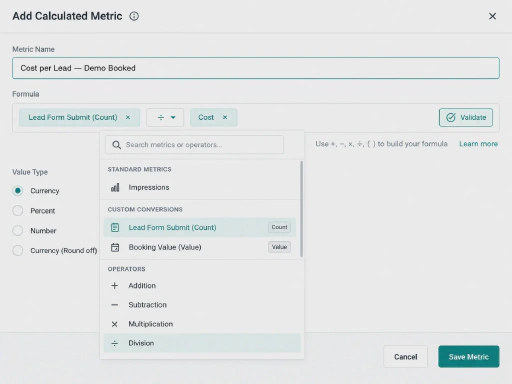
Task: Click the plus icon for Addition
Action: coord(114,286)
